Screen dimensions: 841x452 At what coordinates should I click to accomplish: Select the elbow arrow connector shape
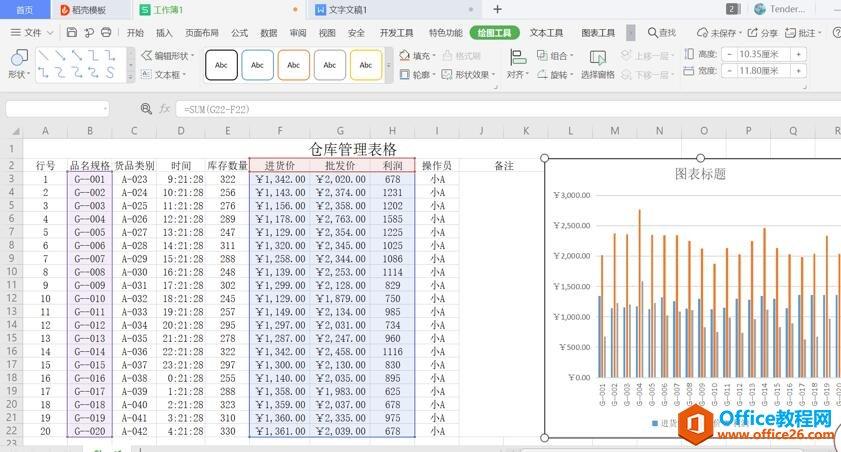point(110,56)
